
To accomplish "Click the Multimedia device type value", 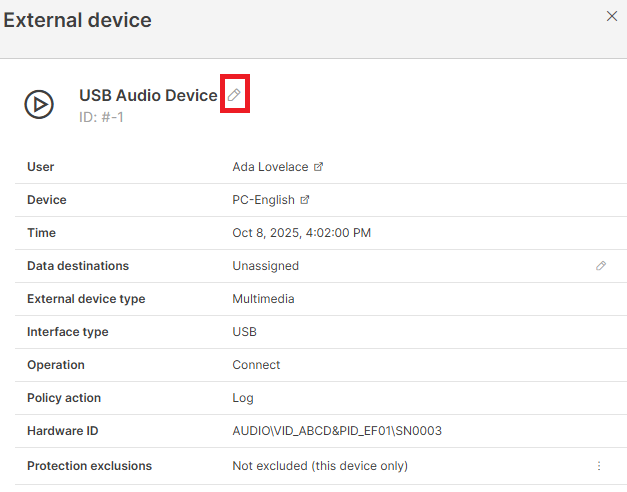I will (x=263, y=299).
